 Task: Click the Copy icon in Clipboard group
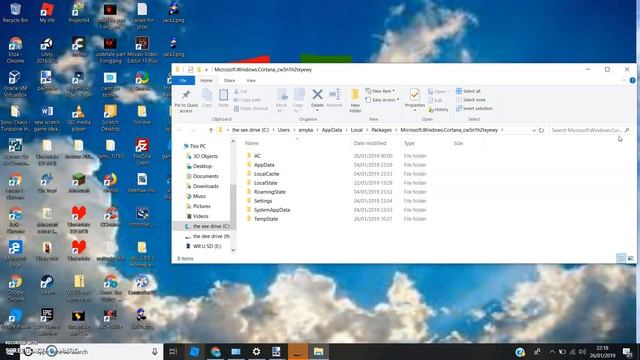207,98
